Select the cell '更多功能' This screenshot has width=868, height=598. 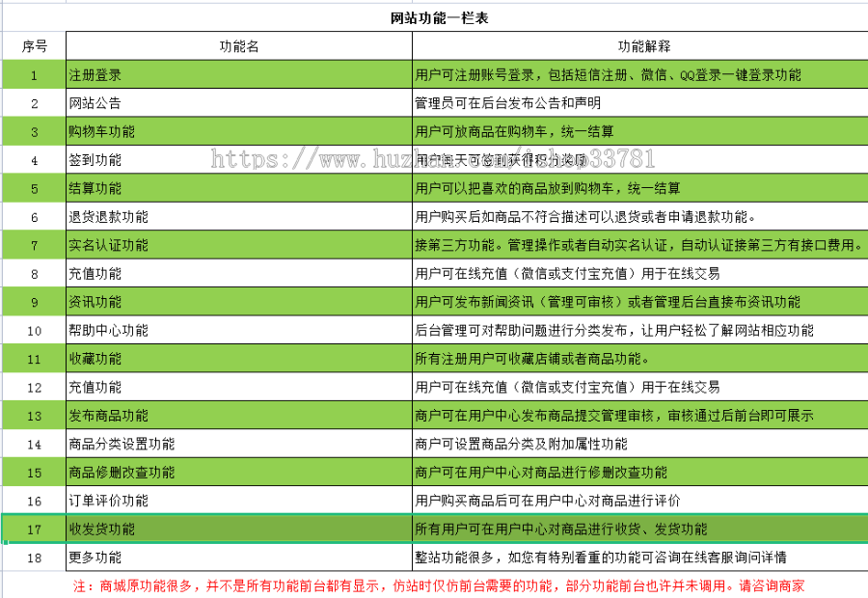(x=239, y=557)
